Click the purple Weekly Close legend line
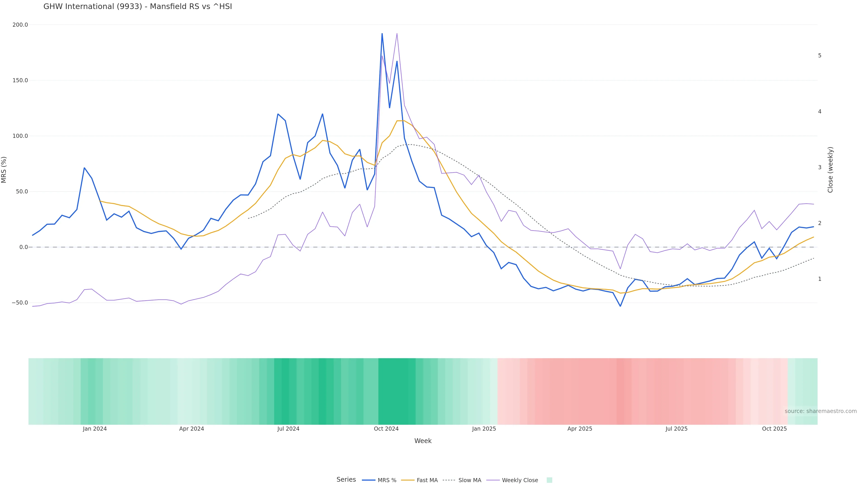 tap(493, 480)
